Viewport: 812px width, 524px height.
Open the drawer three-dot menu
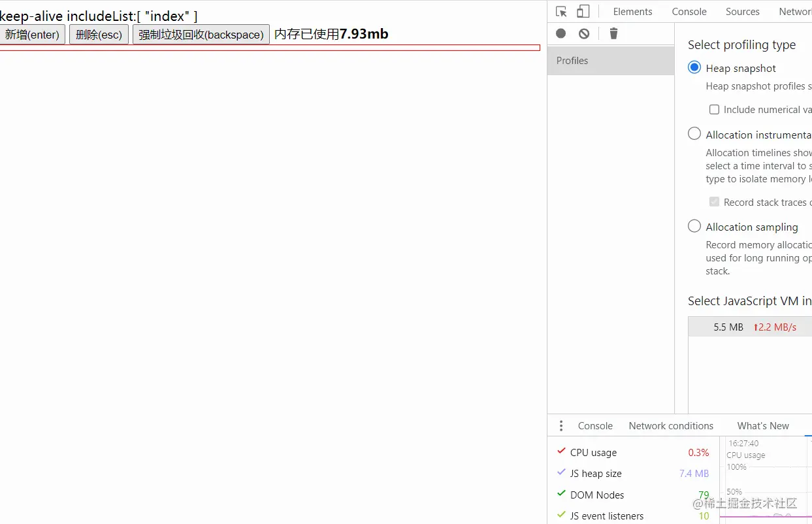(561, 426)
